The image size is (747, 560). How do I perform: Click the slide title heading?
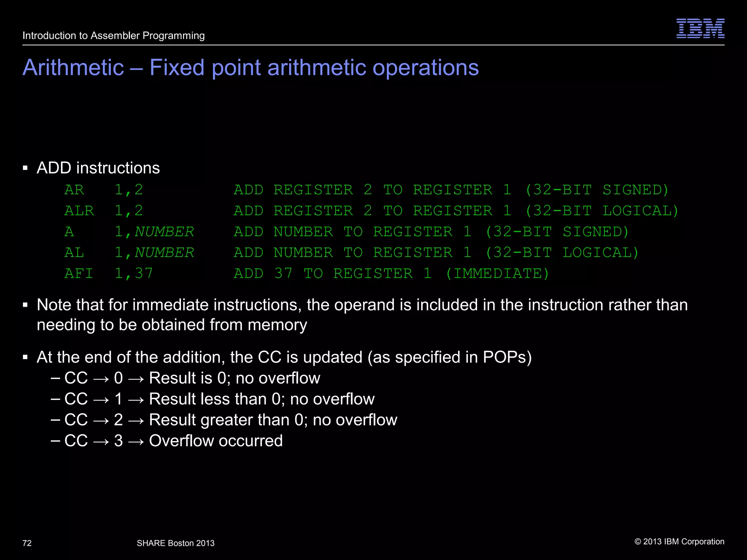(x=251, y=68)
